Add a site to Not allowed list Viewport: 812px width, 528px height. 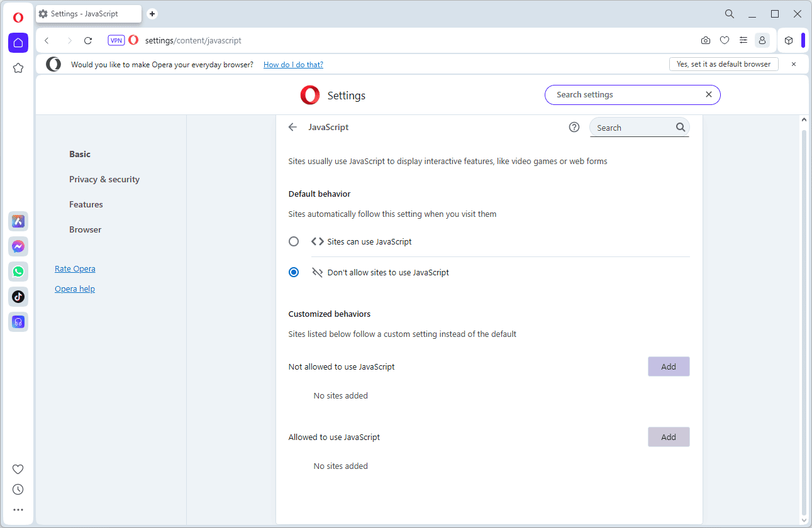(x=669, y=366)
